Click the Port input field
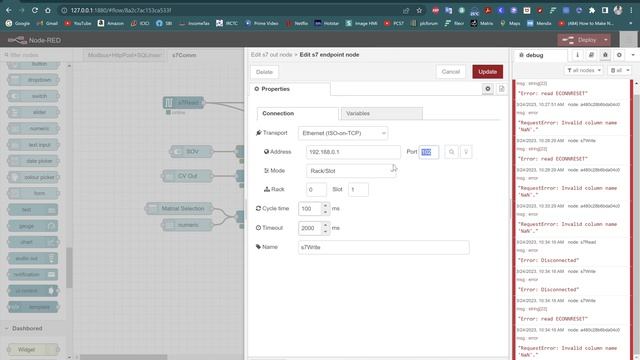The height and width of the screenshot is (360, 640). [x=429, y=152]
